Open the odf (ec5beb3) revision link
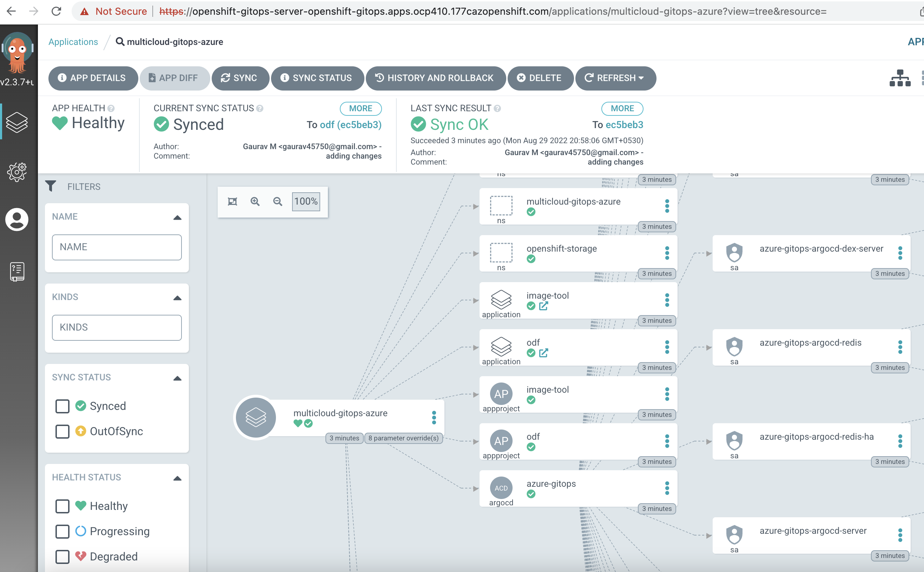Viewport: 924px width, 572px height. click(350, 125)
